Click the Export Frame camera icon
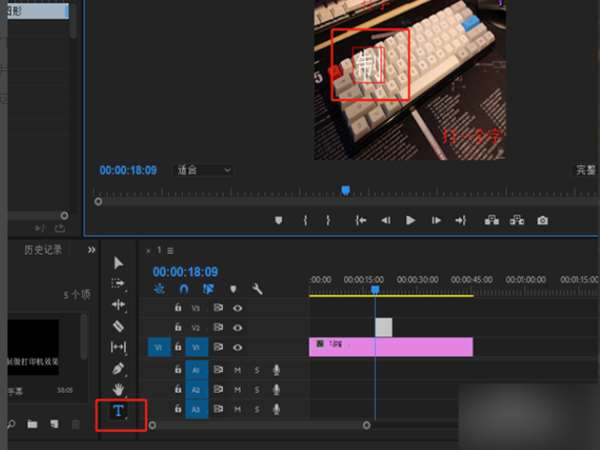Viewport: 600px width, 450px height. tap(542, 220)
